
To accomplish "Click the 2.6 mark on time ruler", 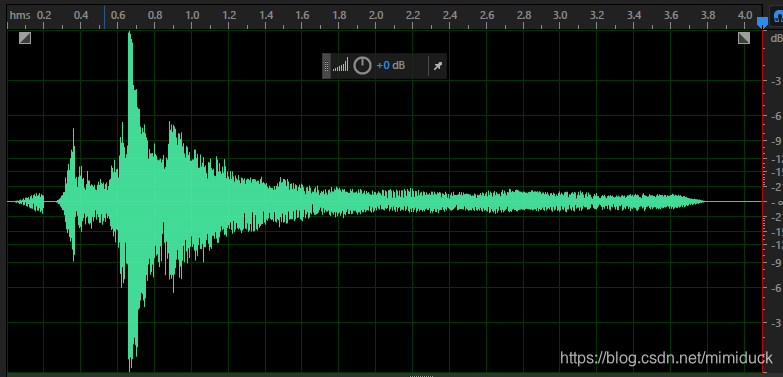I will tap(487, 15).
